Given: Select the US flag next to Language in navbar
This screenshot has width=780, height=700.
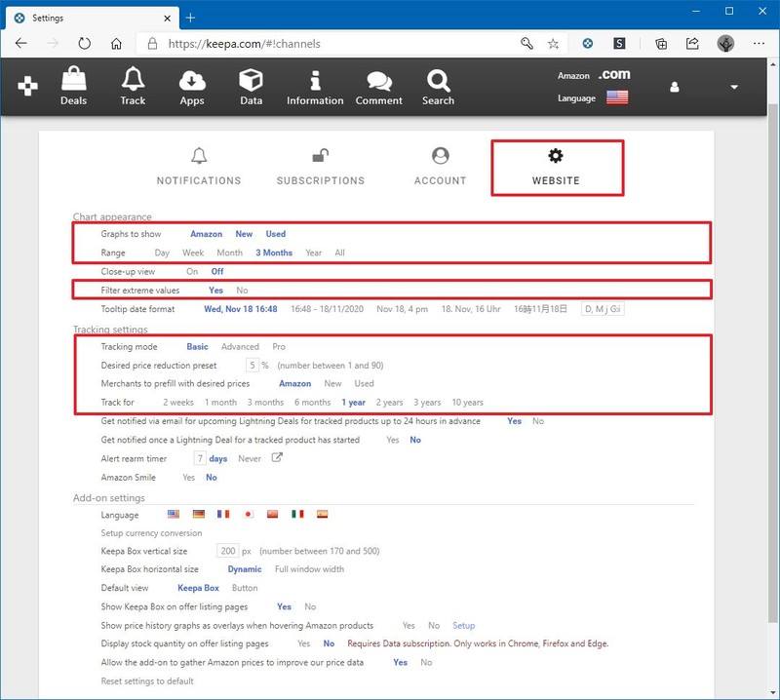Looking at the screenshot, I should [x=617, y=97].
